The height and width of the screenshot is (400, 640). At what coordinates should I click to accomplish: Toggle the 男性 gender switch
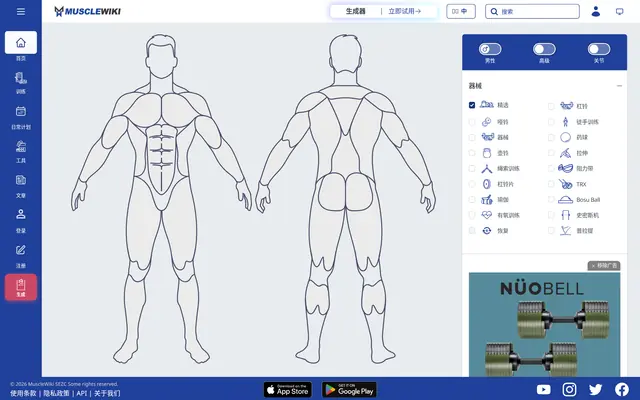pos(490,49)
